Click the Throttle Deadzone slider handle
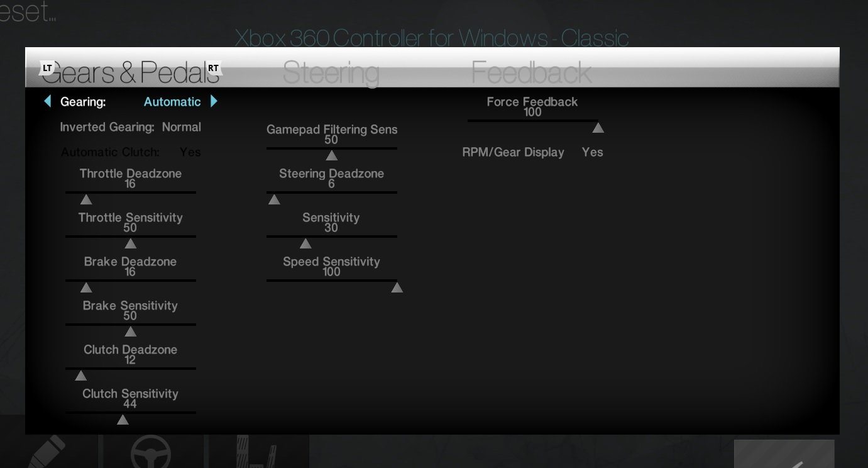Screen dimensions: 868x468 tap(86, 200)
